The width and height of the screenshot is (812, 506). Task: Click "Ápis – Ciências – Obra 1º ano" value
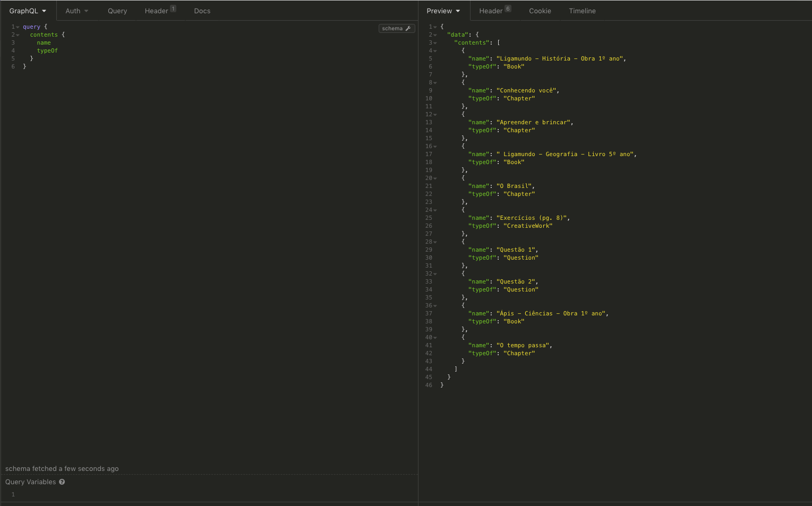551,313
